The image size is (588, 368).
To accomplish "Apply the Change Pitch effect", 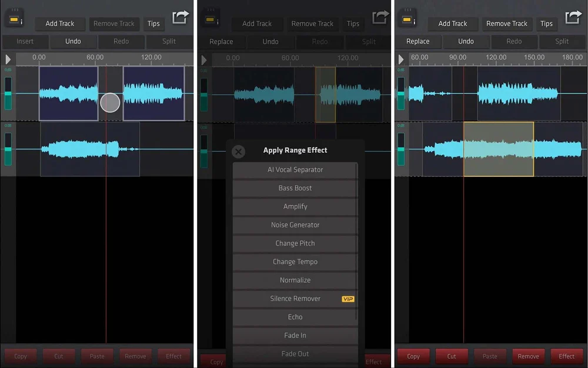I will [295, 243].
